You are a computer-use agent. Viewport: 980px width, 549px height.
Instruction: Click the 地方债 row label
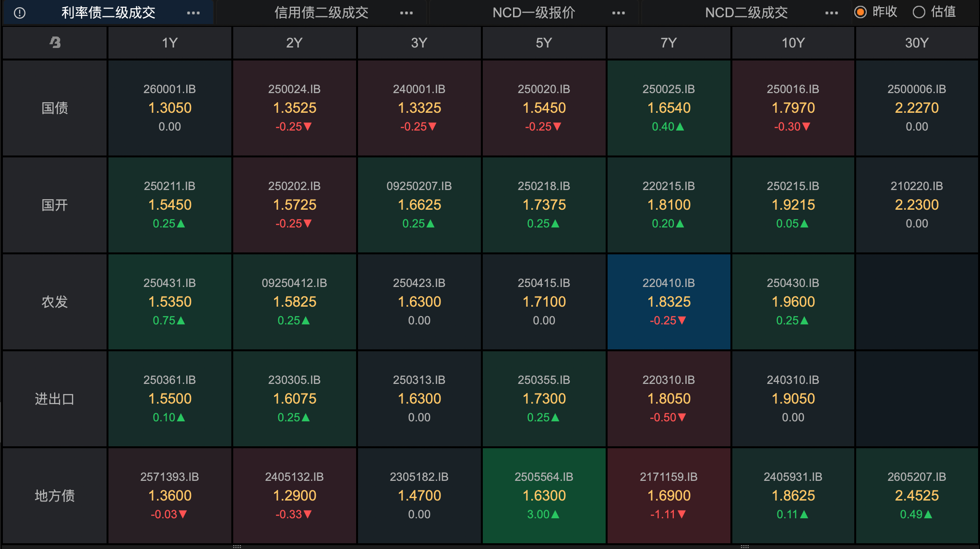coord(55,495)
